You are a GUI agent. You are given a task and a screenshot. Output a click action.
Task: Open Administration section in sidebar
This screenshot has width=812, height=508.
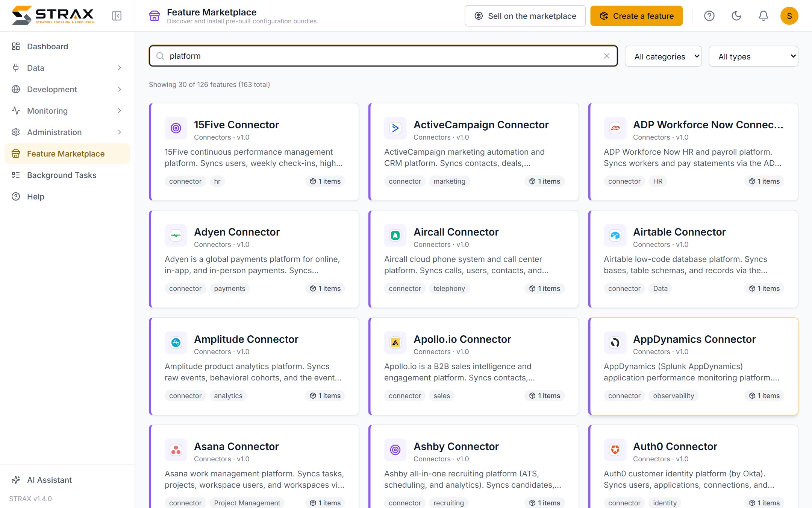pyautogui.click(x=67, y=132)
